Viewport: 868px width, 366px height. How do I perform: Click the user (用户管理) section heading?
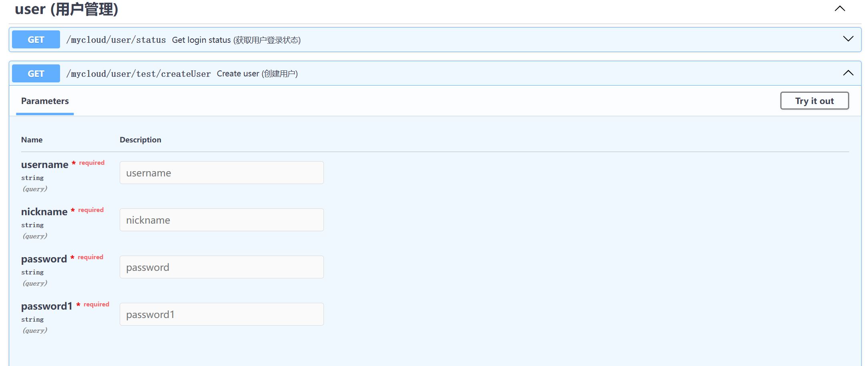point(66,9)
